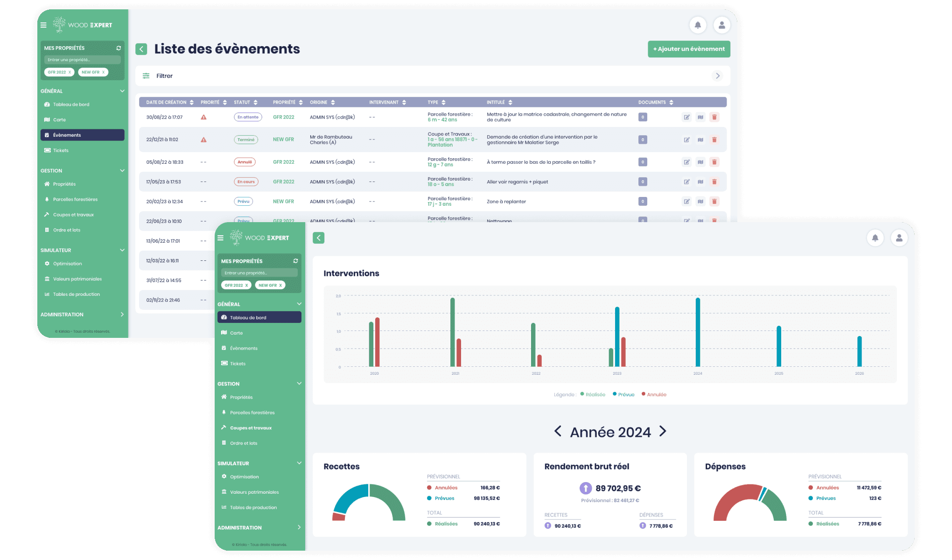952x560 pixels.
Task: Go to next year with the right arrow
Action: (662, 432)
